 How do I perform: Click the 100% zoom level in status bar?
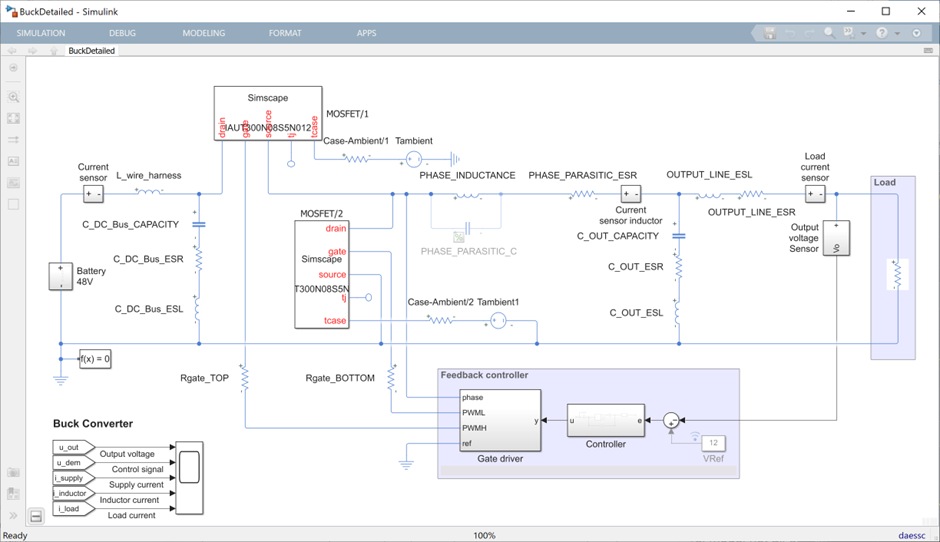click(484, 535)
